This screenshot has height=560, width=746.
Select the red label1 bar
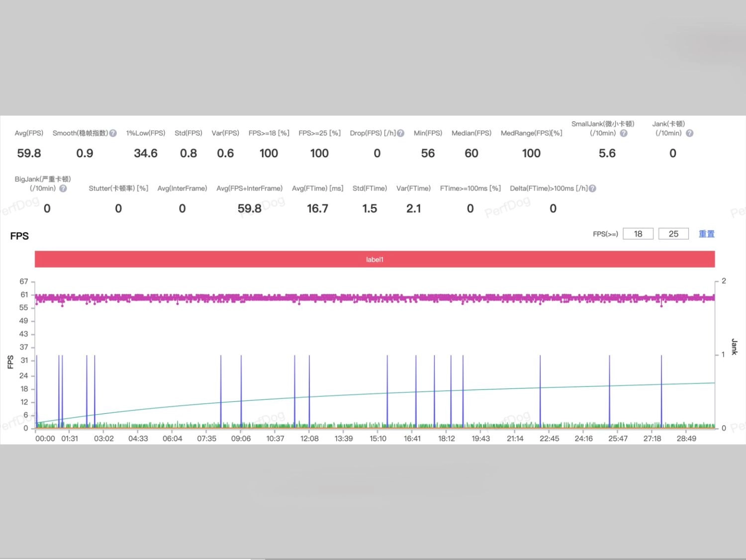pyautogui.click(x=374, y=259)
